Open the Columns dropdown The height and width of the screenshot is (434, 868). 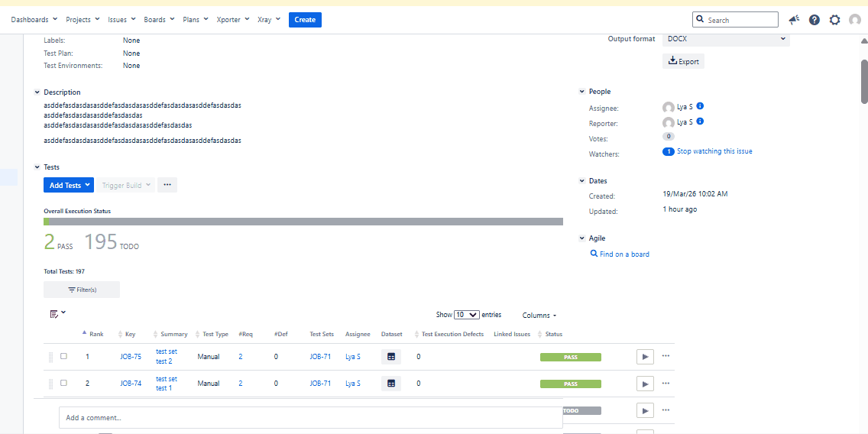pos(539,316)
